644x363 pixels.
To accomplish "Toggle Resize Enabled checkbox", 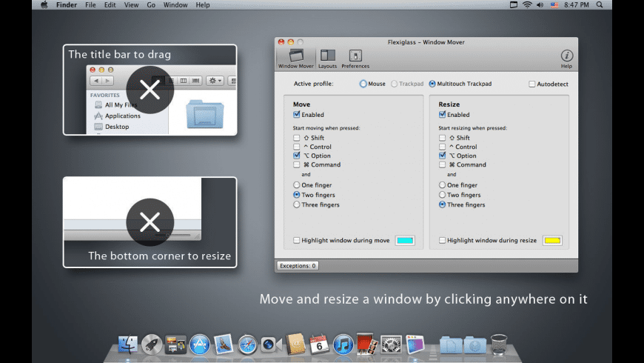I will [442, 115].
